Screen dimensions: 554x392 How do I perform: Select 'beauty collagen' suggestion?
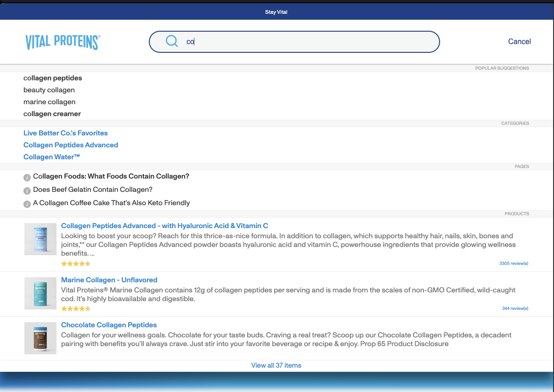[x=49, y=90]
